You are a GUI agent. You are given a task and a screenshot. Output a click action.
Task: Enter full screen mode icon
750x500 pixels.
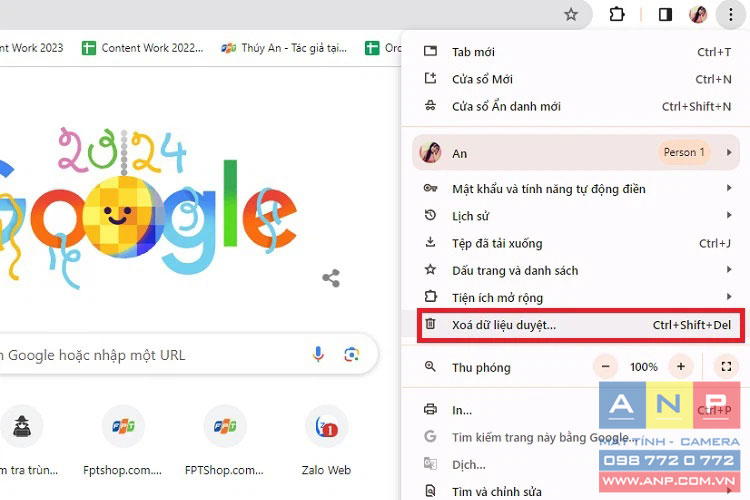pyautogui.click(x=726, y=367)
